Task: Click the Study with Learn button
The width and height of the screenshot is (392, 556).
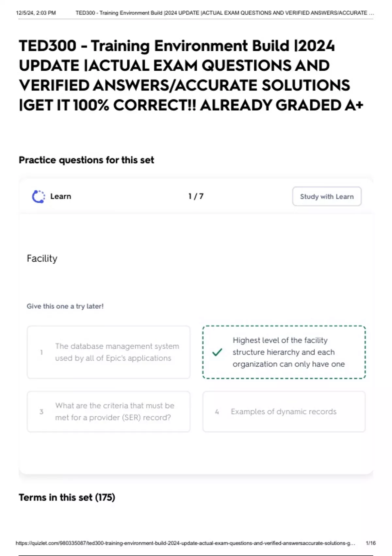Action: click(x=326, y=196)
